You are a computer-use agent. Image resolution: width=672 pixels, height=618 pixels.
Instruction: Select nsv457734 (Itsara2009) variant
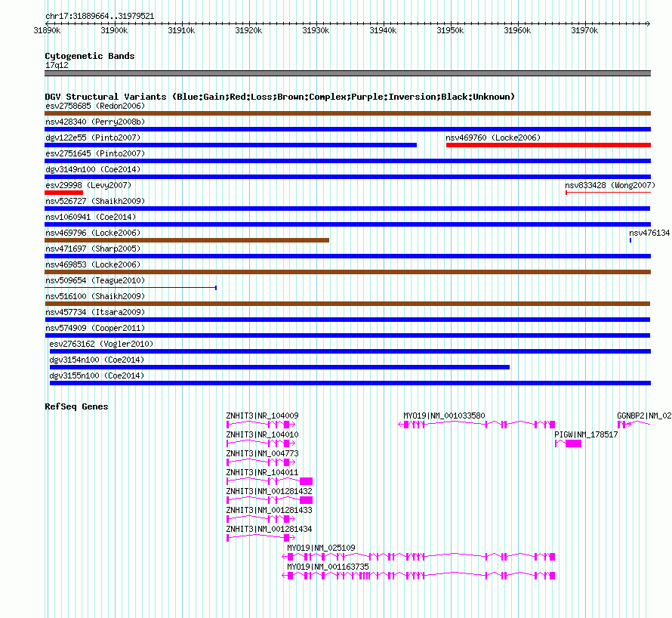[x=347, y=320]
